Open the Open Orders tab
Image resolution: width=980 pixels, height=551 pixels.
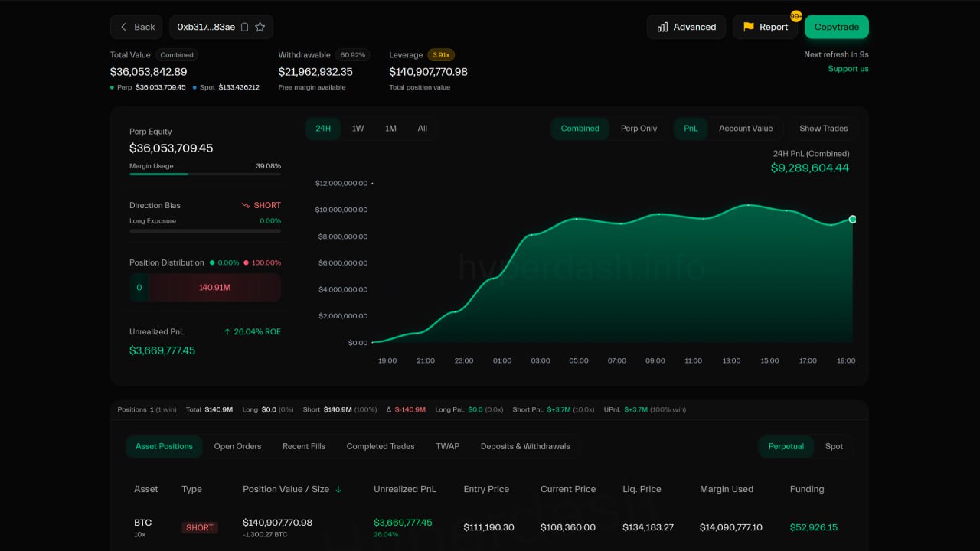tap(237, 446)
